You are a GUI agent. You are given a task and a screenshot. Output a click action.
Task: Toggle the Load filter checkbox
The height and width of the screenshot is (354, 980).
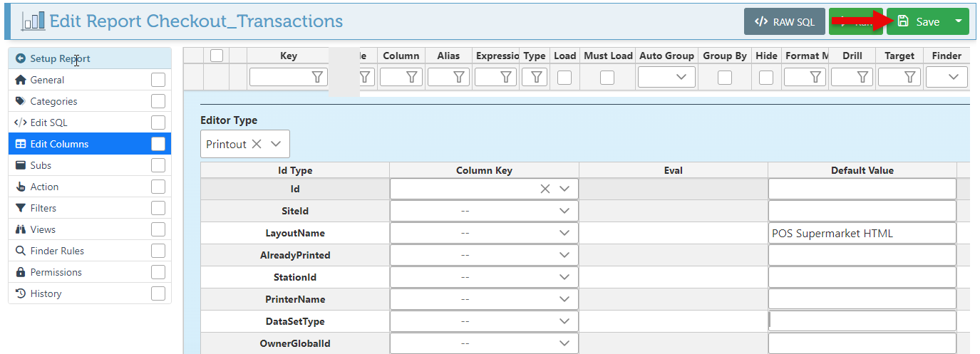point(564,77)
